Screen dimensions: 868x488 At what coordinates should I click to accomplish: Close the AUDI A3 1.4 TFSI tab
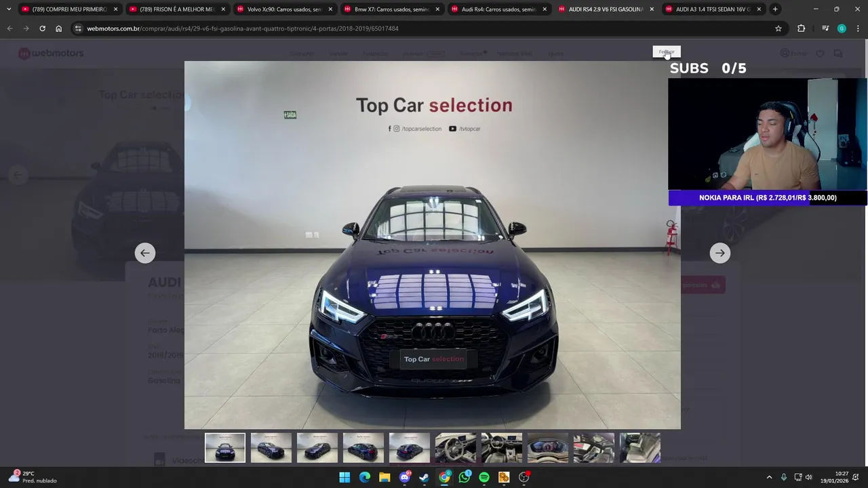(x=759, y=9)
